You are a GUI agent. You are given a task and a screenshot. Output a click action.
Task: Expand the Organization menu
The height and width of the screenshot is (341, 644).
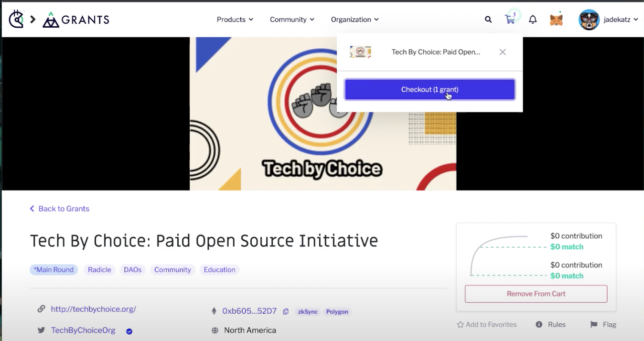(x=354, y=20)
